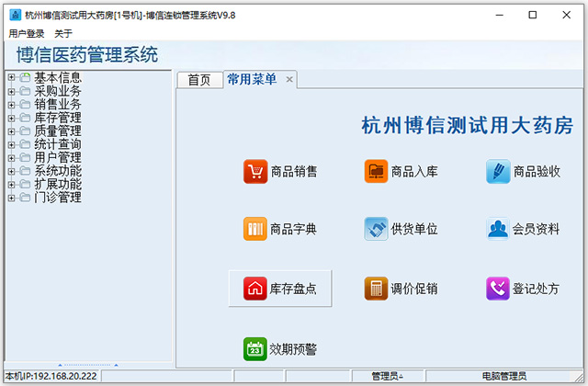Switch to the 首页 tab
588x386 pixels.
click(199, 80)
